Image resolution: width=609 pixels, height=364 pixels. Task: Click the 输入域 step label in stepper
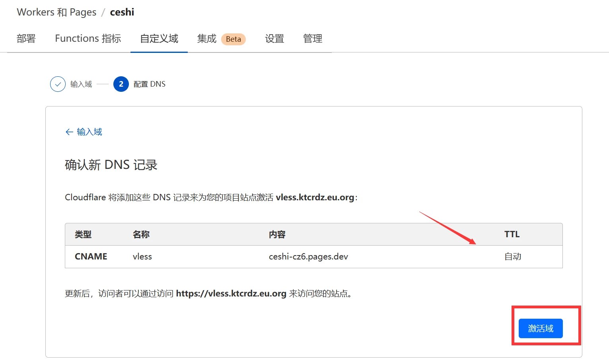click(x=81, y=84)
